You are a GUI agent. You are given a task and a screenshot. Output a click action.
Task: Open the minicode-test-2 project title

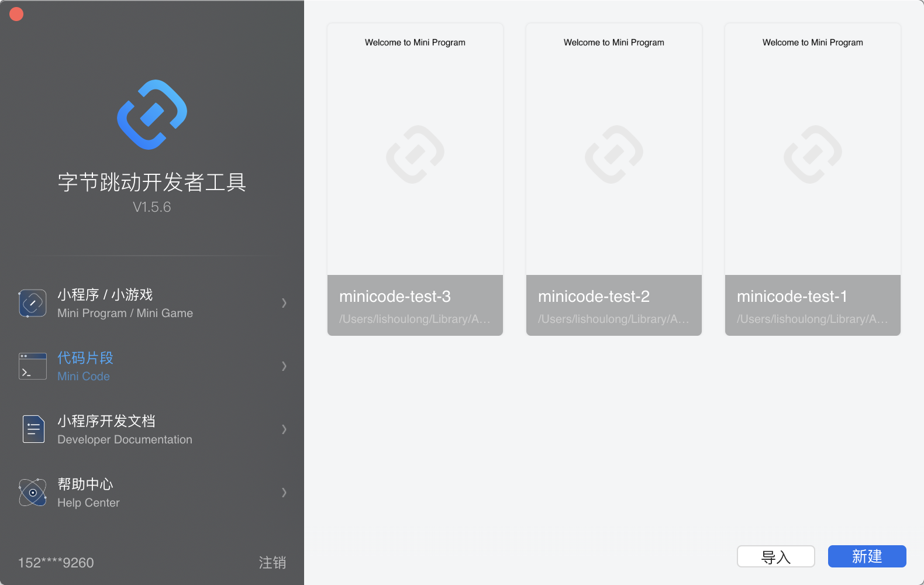[594, 297]
